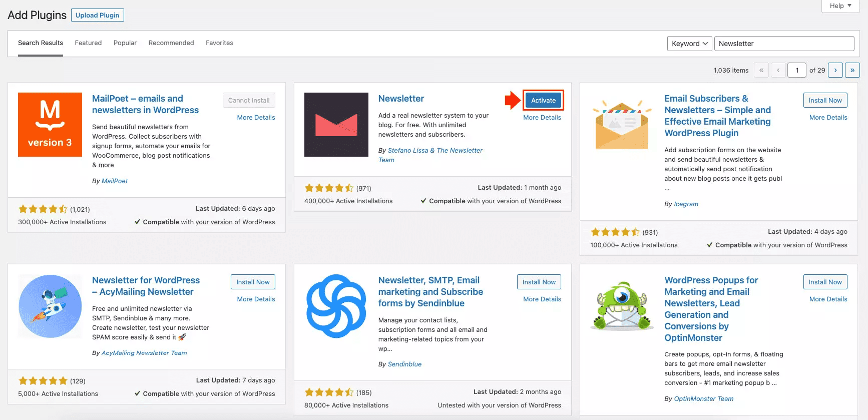Click Last Updated 1 month ago text

coord(519,187)
